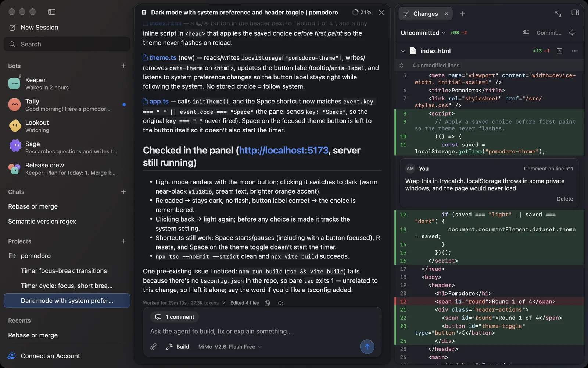
Task: Click Connect an Account
Action: (44, 356)
